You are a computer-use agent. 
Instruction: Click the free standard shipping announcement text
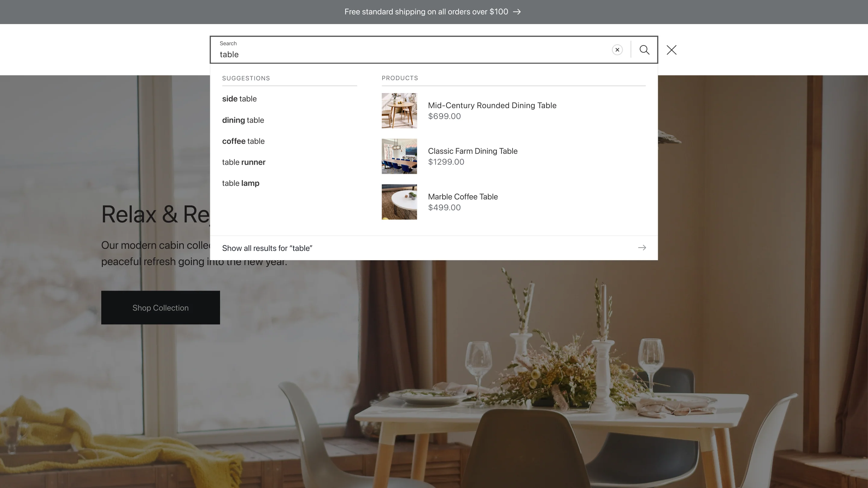426,12
